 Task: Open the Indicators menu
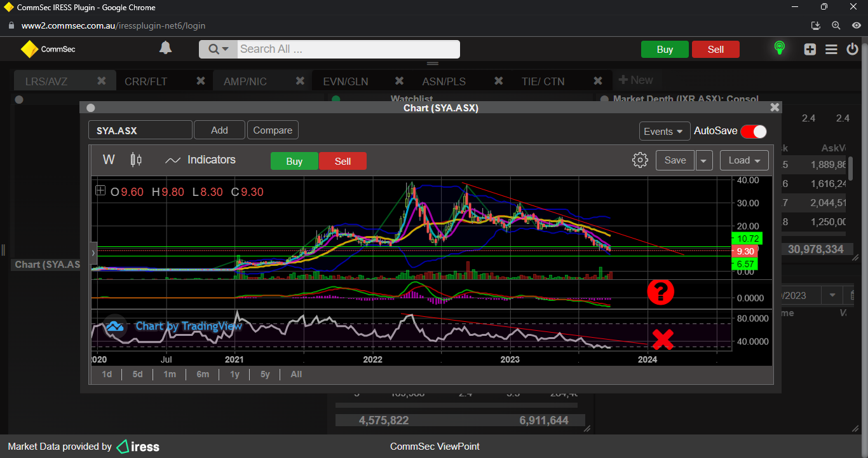(200, 160)
